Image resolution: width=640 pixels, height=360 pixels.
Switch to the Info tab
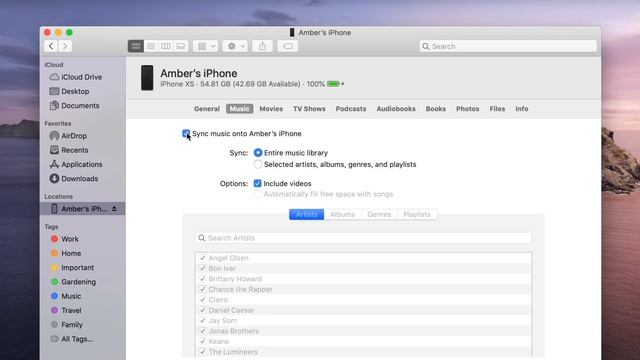[522, 109]
